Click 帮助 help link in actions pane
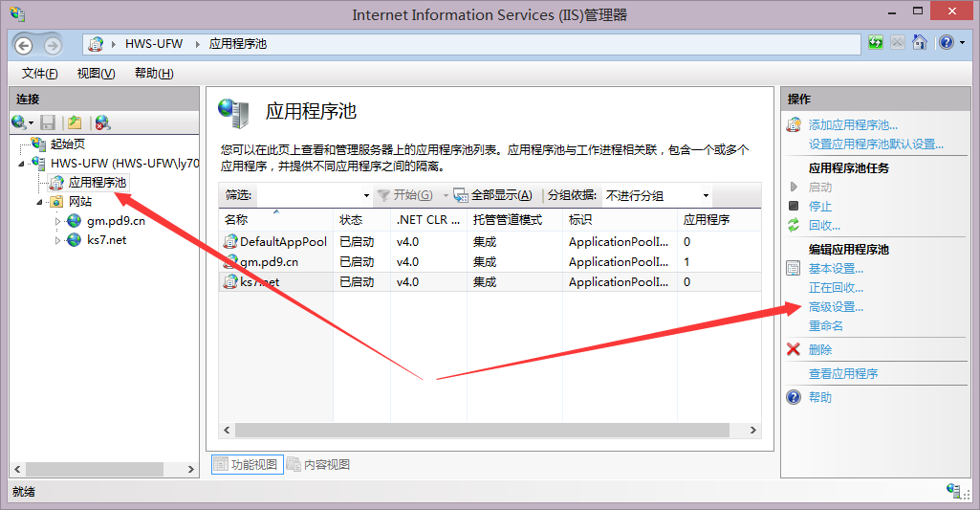 820,397
